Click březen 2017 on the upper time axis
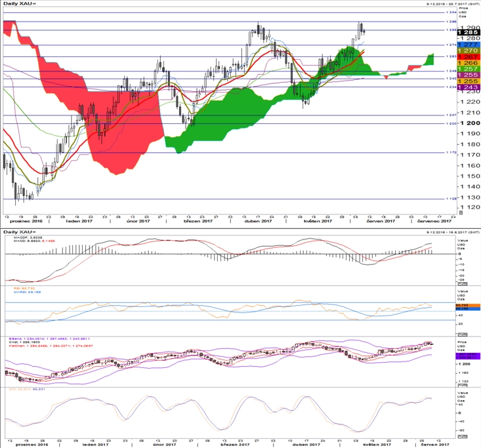481x448 pixels. [x=198, y=221]
